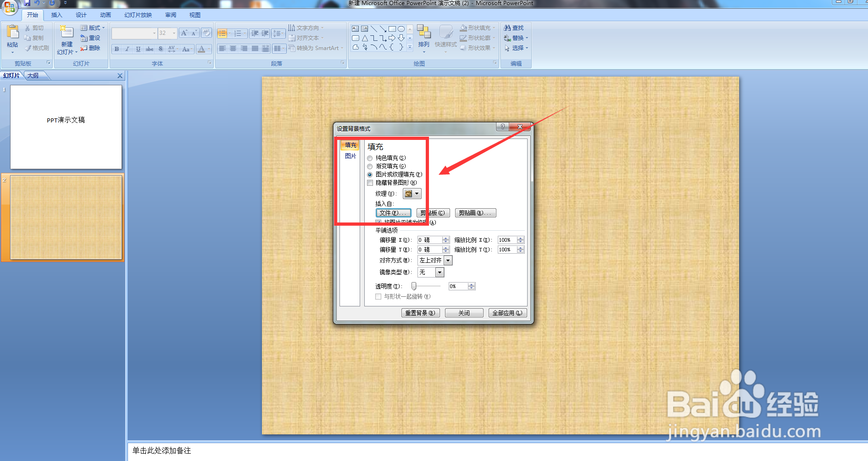Viewport: 868px width, 461px height.
Task: Click the Font Color A swatch
Action: point(201,49)
